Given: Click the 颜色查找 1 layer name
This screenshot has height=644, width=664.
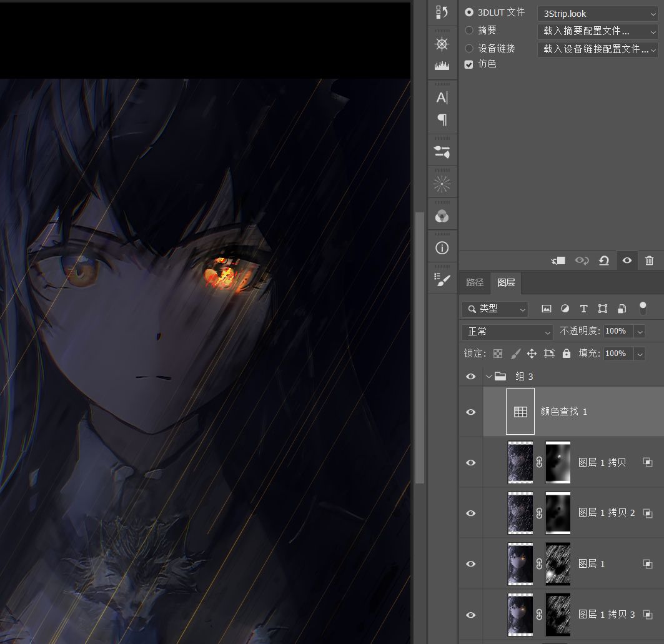Looking at the screenshot, I should (x=563, y=412).
